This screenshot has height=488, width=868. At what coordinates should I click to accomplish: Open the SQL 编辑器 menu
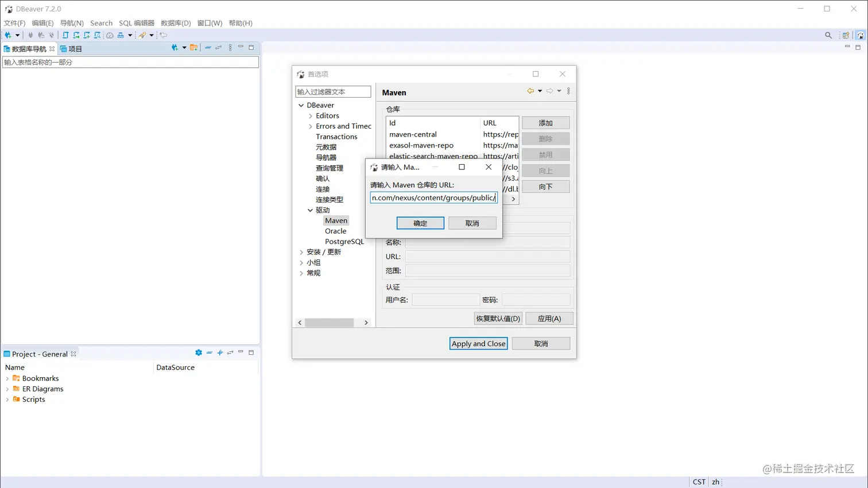(x=137, y=23)
